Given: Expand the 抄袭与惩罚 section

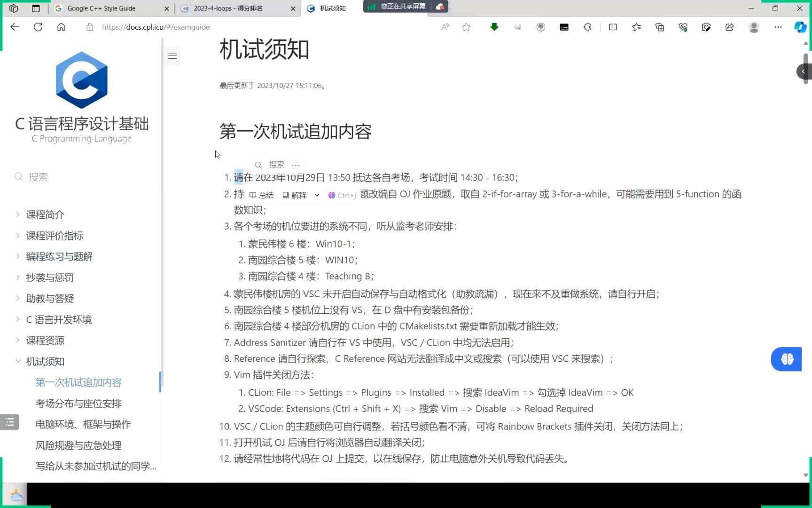Looking at the screenshot, I should [18, 278].
